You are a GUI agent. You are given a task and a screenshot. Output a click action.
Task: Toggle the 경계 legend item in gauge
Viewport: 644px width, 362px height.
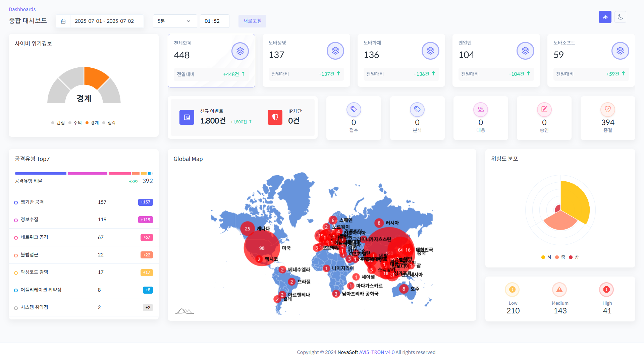click(x=92, y=123)
